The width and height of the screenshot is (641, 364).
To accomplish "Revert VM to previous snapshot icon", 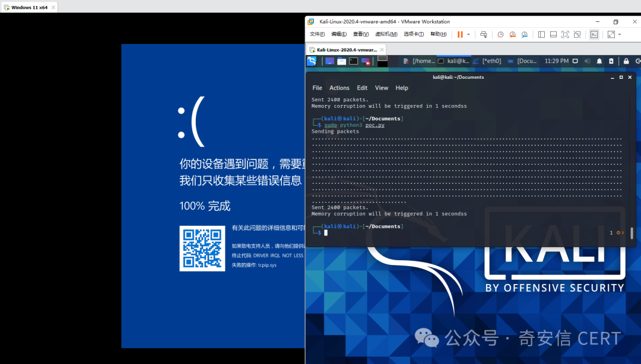I will pos(512,35).
